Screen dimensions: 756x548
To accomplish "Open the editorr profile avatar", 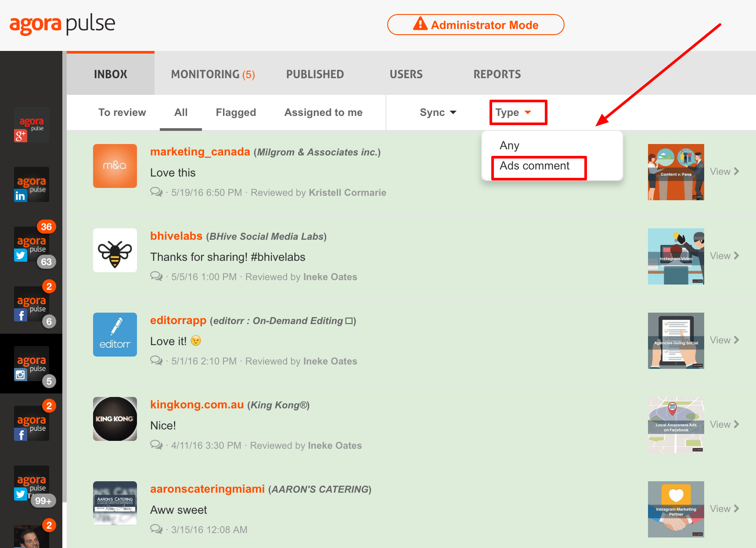I will [x=115, y=335].
